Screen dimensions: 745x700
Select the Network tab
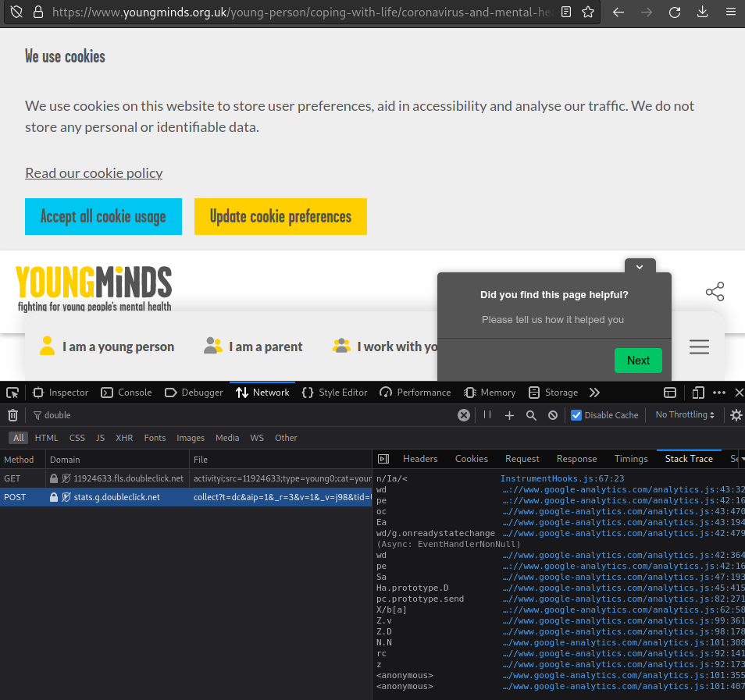[x=262, y=393]
